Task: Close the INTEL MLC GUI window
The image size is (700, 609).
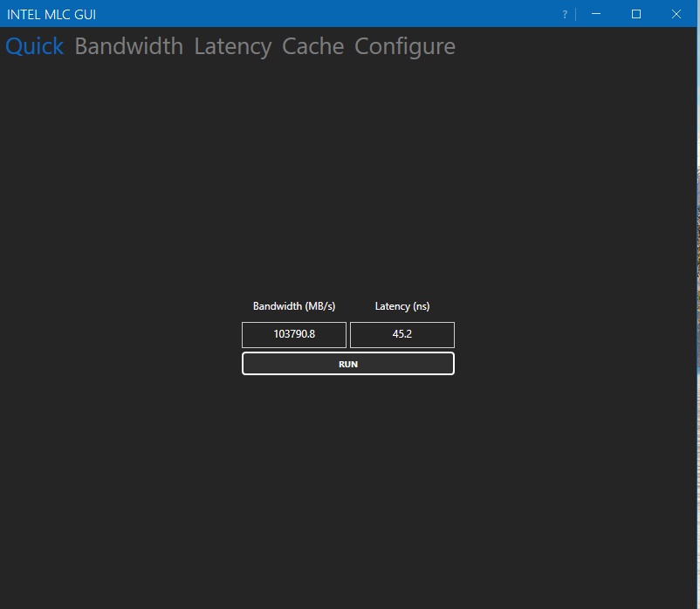Action: pos(676,14)
